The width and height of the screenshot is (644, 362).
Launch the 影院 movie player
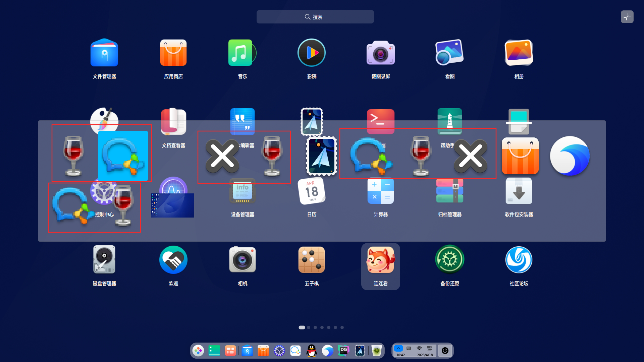tap(312, 53)
